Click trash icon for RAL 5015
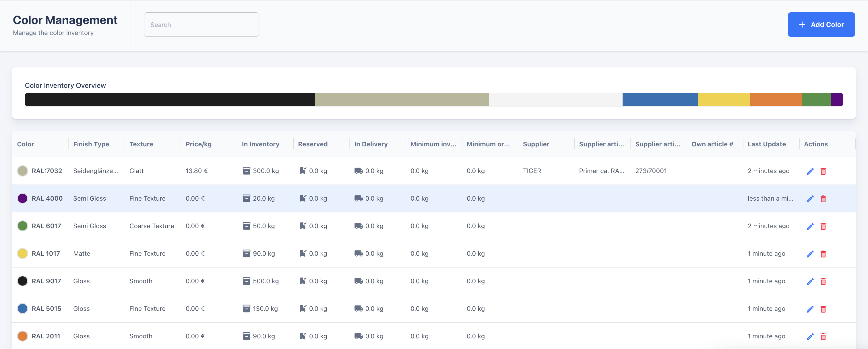868x349 pixels. tap(823, 309)
